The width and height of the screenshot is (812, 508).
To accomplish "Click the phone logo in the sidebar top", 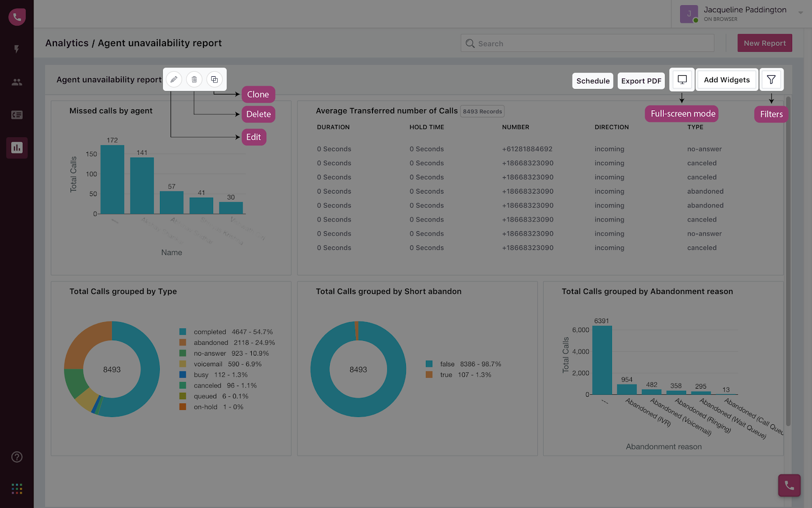I will 17,17.
